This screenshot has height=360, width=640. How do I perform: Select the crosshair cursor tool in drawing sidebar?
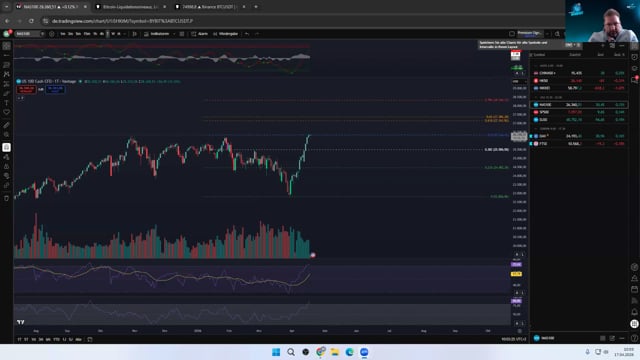7,46
